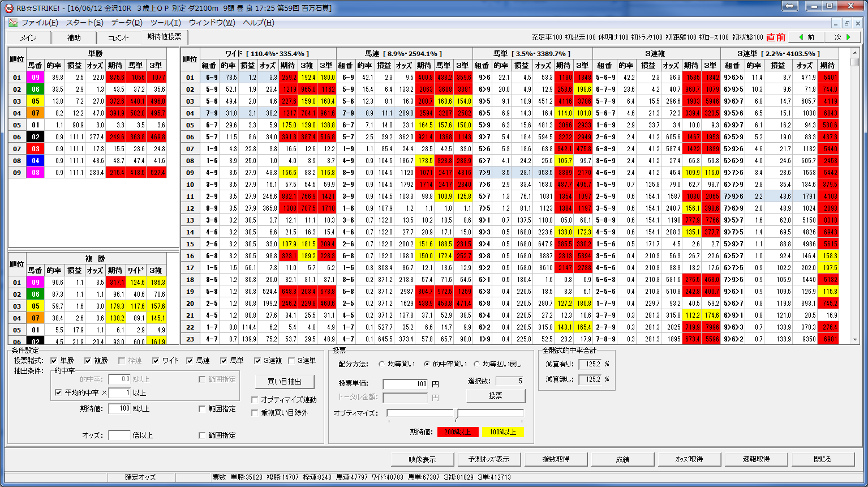Click the 速報取得 button
The image size is (868, 487).
[x=756, y=459]
